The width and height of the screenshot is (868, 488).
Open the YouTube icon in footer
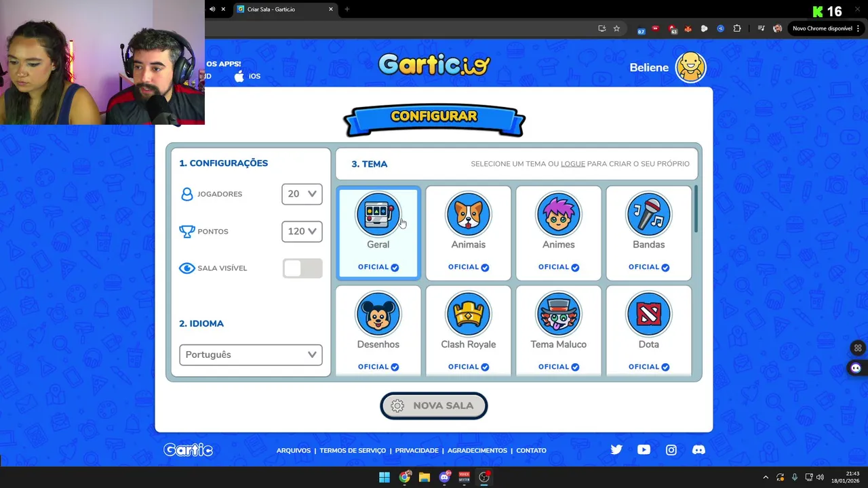pyautogui.click(x=644, y=449)
